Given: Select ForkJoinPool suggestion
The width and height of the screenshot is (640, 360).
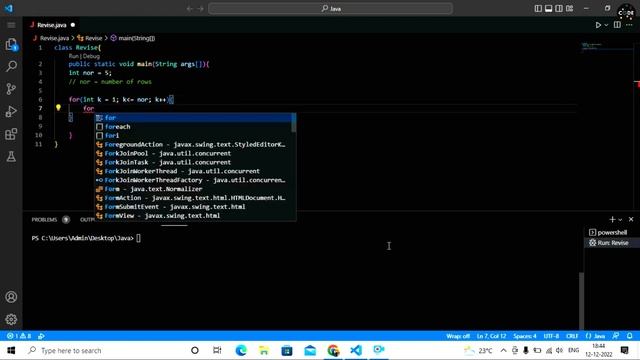Looking at the screenshot, I should 193,153.
